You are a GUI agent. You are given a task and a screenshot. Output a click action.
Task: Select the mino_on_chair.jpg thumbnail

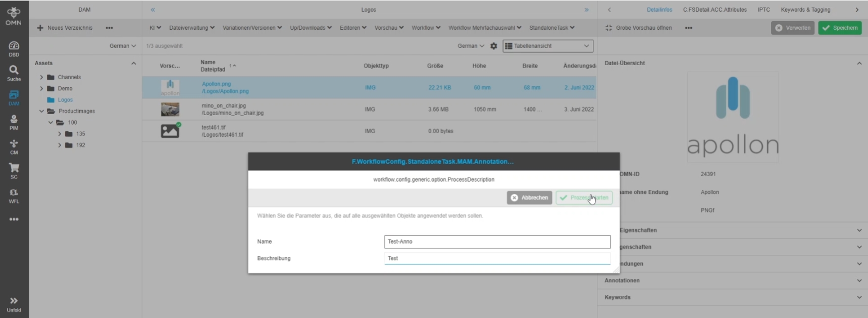(x=170, y=110)
